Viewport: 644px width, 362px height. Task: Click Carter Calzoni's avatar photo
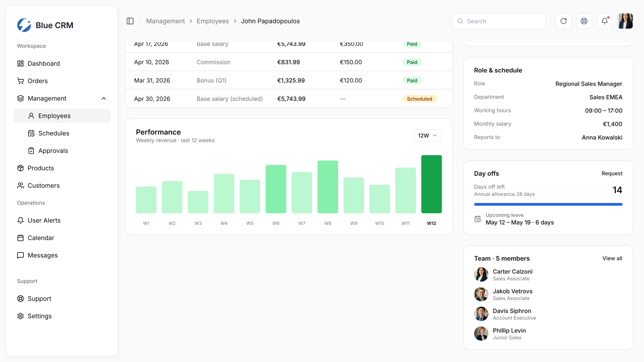(481, 275)
